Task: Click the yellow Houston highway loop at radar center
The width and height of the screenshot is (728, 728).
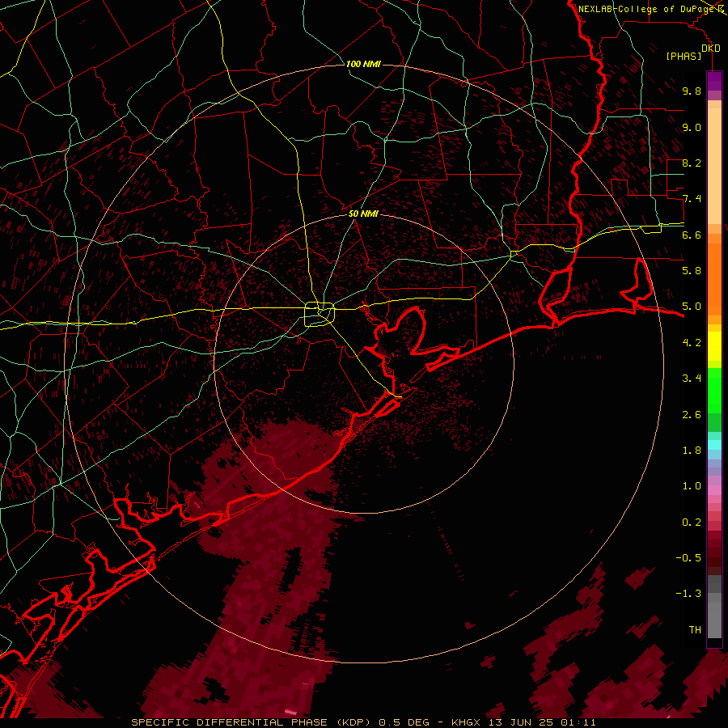Action: pos(320,315)
